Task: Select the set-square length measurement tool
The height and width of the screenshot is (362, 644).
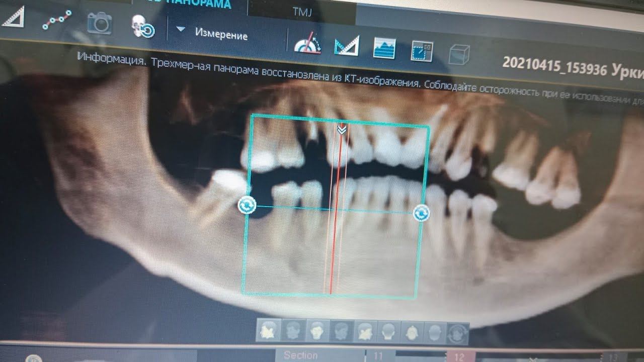Action: click(x=347, y=45)
